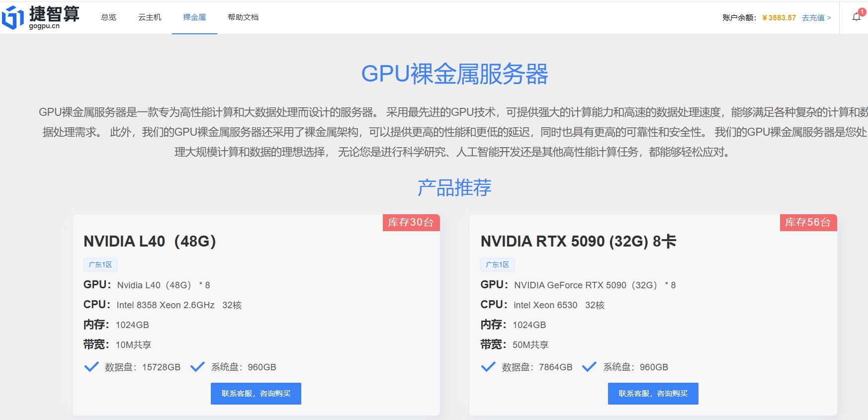Screen dimensions: 868x420
Task: Select the NVIDIA RTX 5090 (32G) 8卡 title
Action: tap(578, 241)
